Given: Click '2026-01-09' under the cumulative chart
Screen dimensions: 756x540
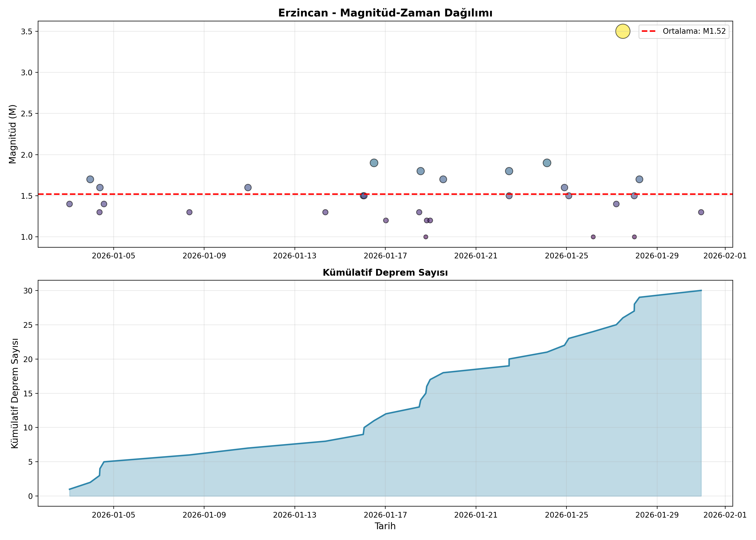Looking at the screenshot, I should tap(204, 515).
